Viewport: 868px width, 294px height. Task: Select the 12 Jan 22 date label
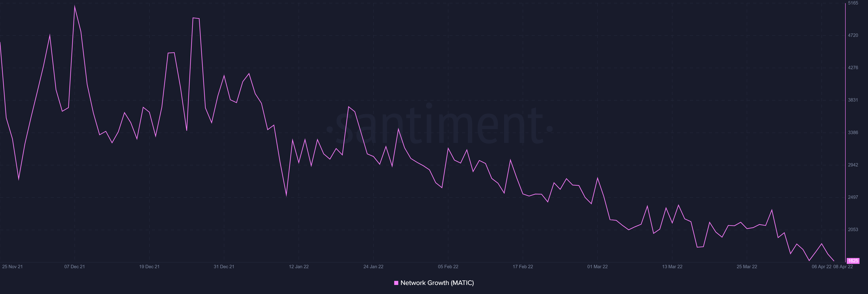coord(299,267)
